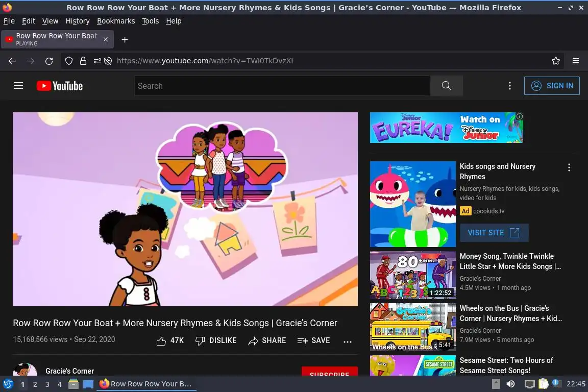Open taskbar start menu icon
The height and width of the screenshot is (392, 588).
(8, 384)
